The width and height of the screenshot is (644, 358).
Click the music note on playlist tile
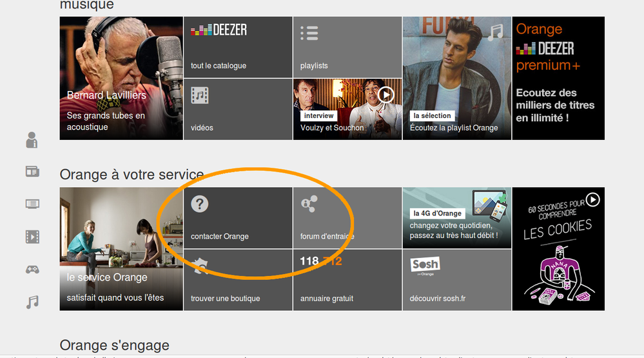pos(496,32)
